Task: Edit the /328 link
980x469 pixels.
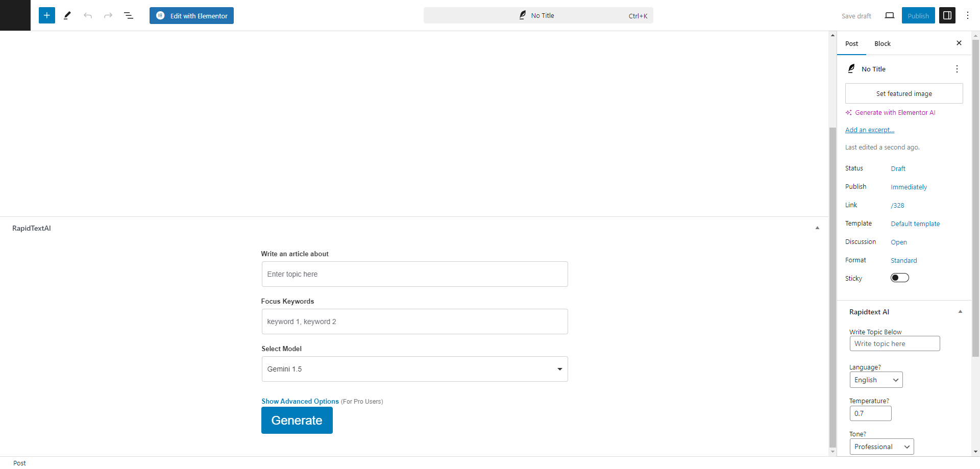Action: [897, 205]
